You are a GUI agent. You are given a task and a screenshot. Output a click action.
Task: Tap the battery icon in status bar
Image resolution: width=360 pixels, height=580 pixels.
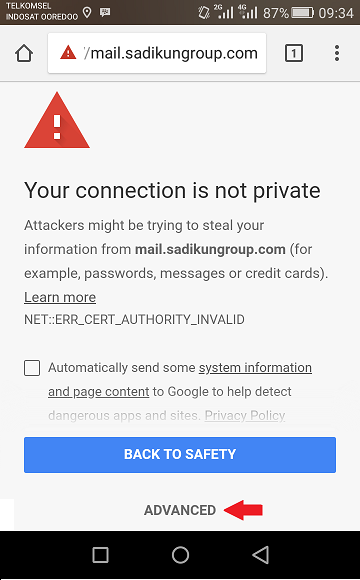303,13
